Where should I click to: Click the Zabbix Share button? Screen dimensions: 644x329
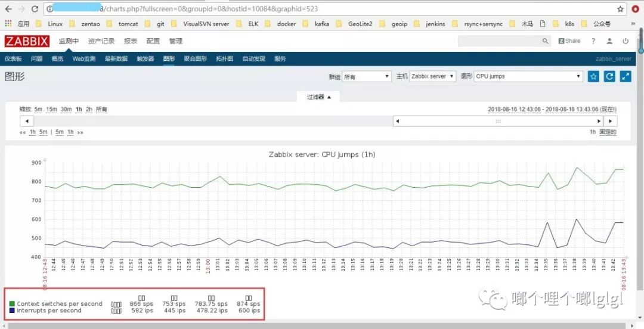click(569, 41)
